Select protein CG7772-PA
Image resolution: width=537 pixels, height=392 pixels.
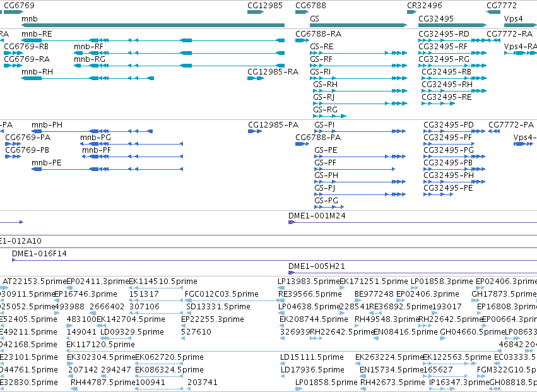click(x=494, y=131)
